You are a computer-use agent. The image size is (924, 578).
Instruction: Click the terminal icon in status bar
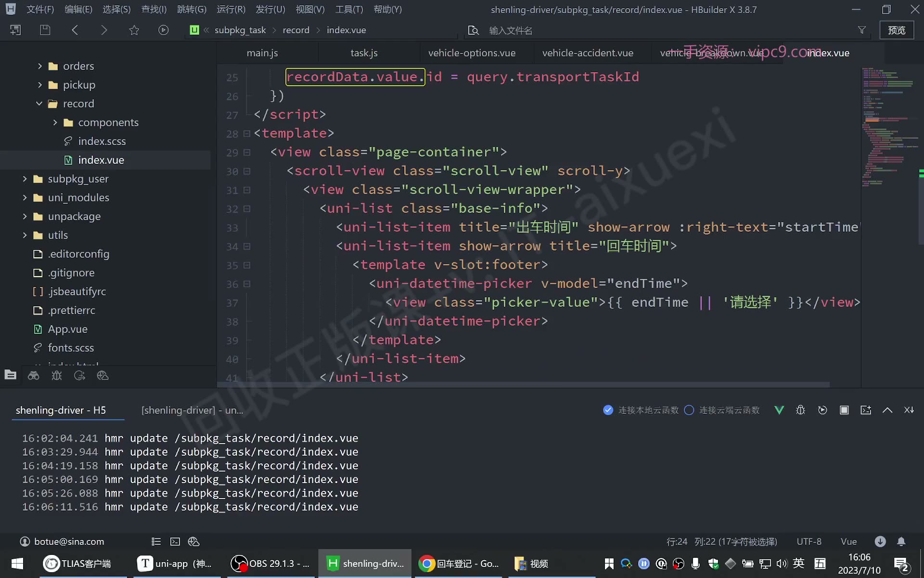point(175,541)
